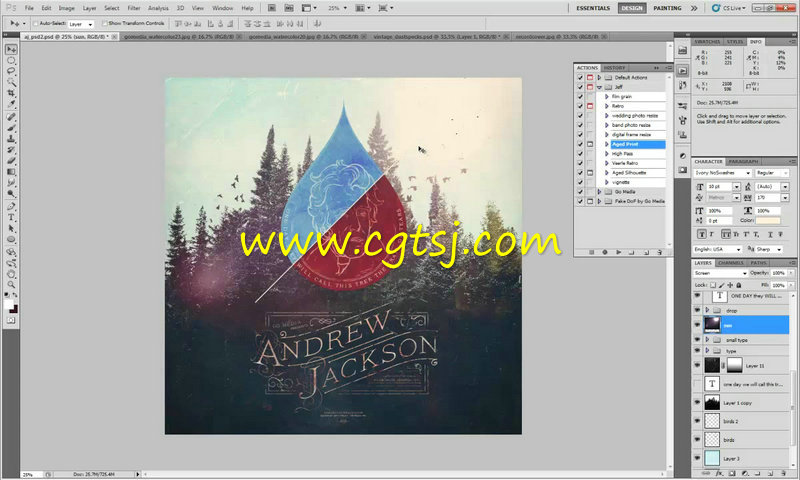This screenshot has height=480, width=800.
Task: Select the Gradient tool
Action: (11, 171)
